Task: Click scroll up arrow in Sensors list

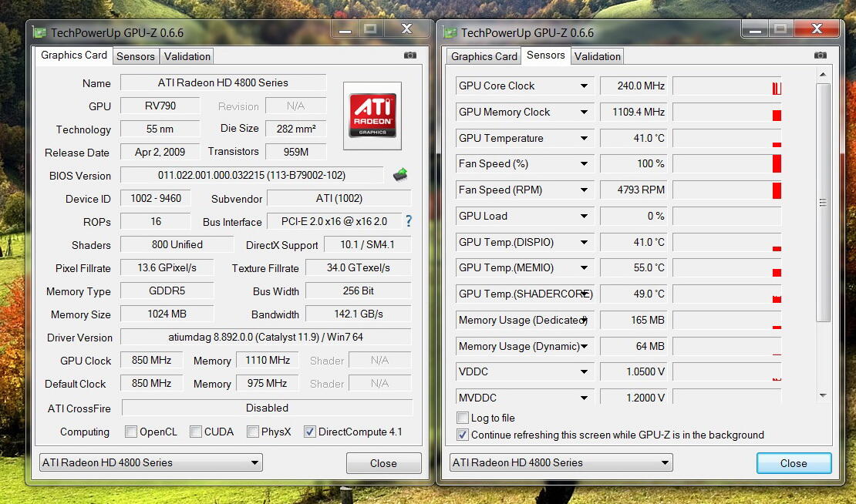Action: coord(823,74)
